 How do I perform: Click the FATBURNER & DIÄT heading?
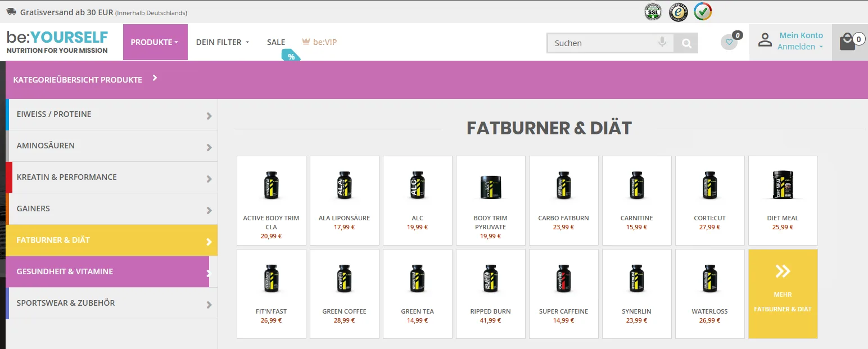coord(549,128)
